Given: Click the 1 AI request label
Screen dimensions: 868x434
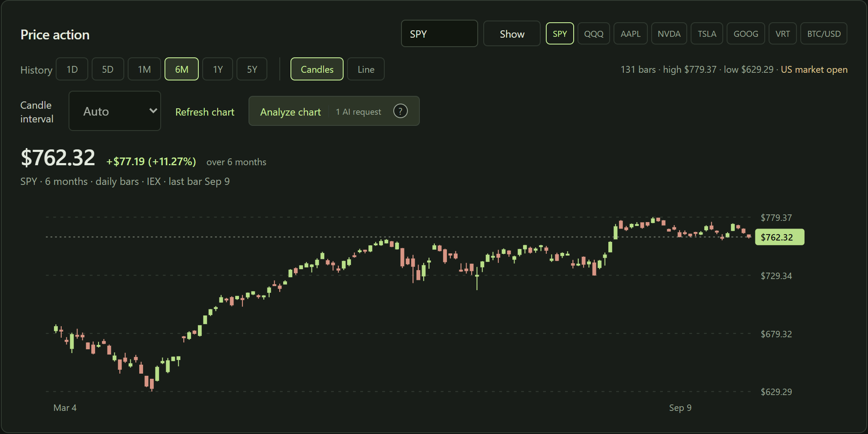Looking at the screenshot, I should 358,112.
